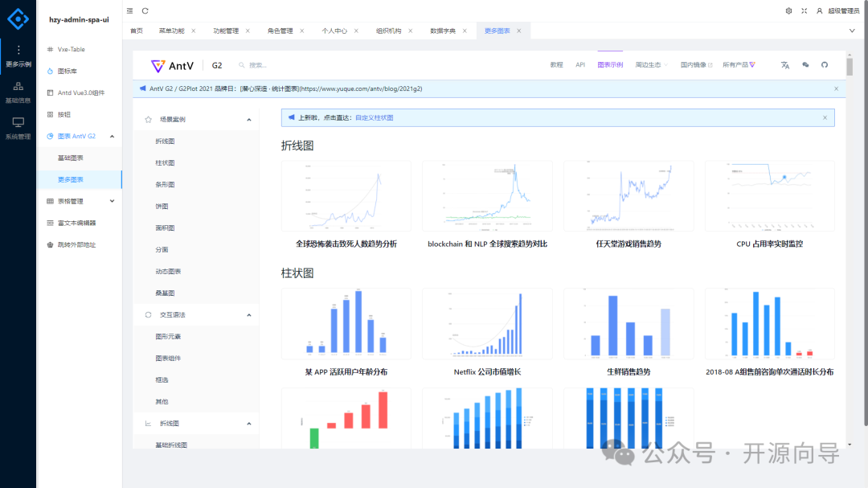Close the 功能管理 tab
This screenshot has width=868, height=488.
(x=248, y=31)
